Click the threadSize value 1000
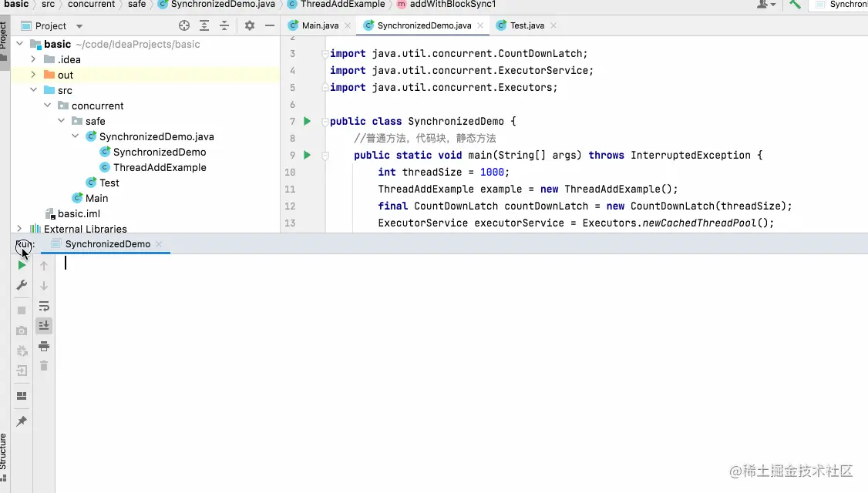Image resolution: width=868 pixels, height=493 pixels. [492, 172]
